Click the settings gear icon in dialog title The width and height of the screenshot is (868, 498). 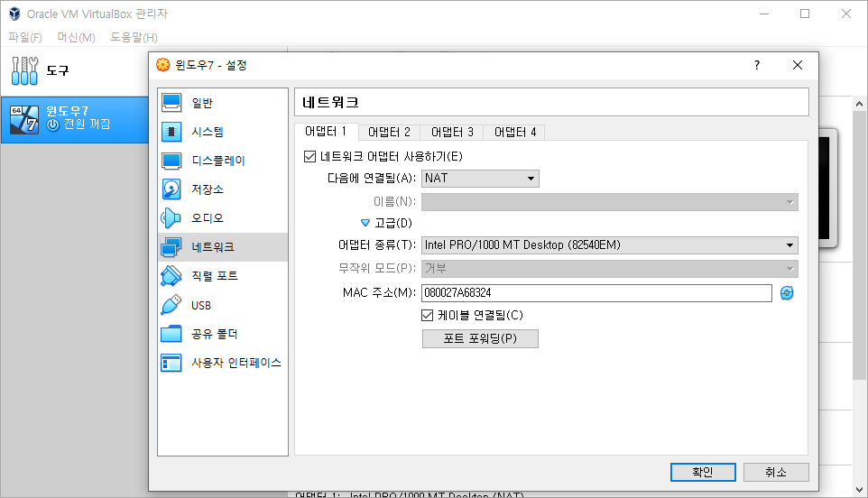click(x=162, y=65)
